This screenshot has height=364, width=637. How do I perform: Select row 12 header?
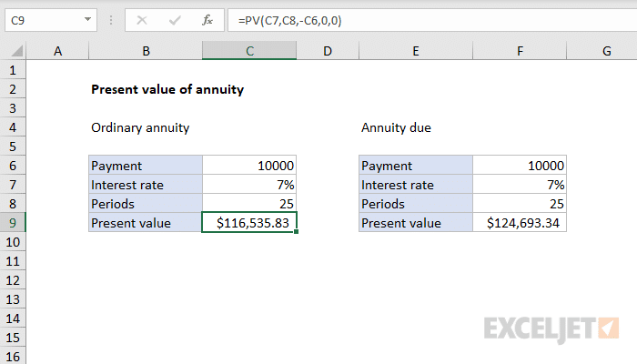13,280
